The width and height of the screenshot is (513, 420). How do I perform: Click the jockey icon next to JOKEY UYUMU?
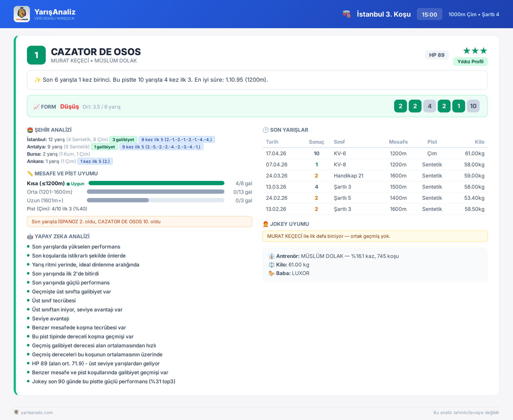[x=265, y=224]
